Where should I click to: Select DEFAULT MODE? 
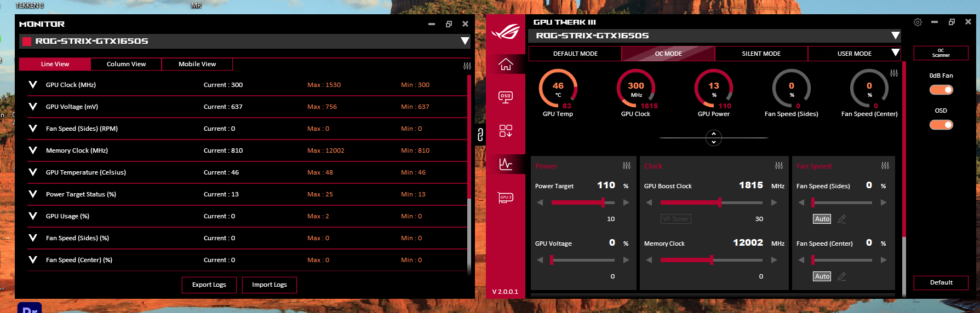[x=575, y=54]
